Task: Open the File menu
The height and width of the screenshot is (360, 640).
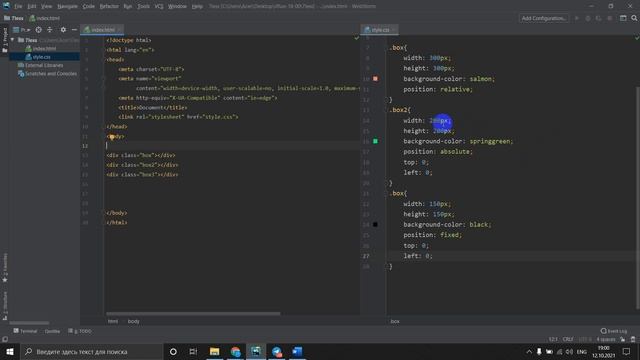Action: pyautogui.click(x=18, y=6)
